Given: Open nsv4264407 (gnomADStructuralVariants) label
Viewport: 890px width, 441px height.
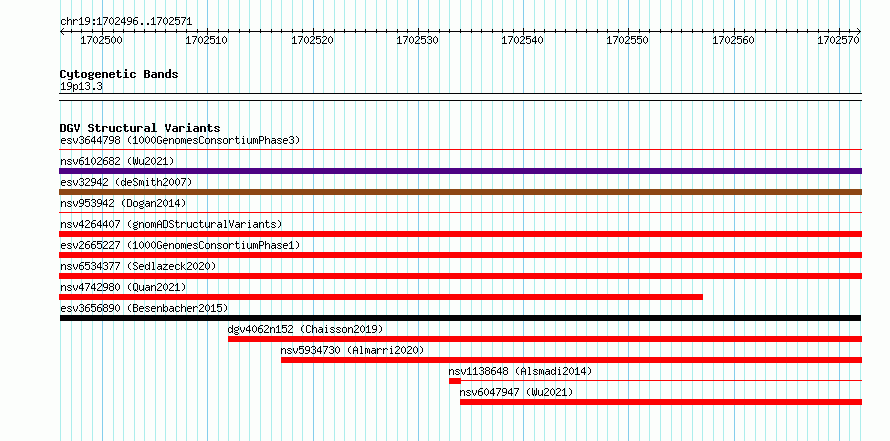Looking at the screenshot, I should coord(171,224).
